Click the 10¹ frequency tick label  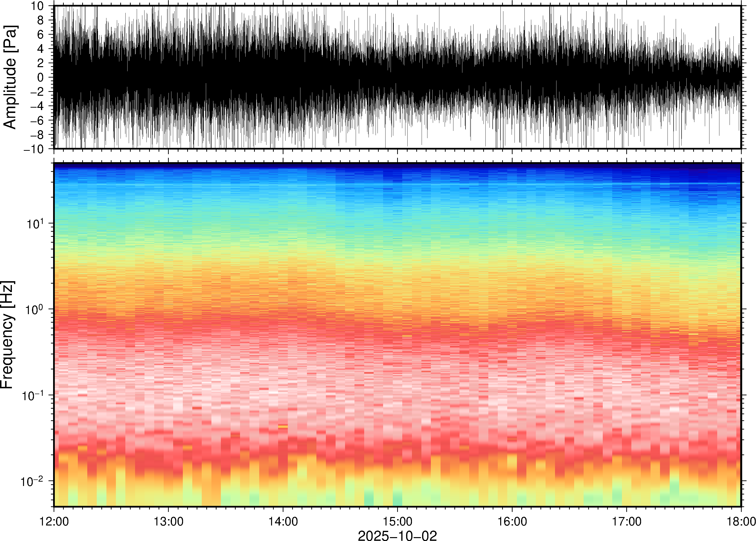click(x=35, y=223)
